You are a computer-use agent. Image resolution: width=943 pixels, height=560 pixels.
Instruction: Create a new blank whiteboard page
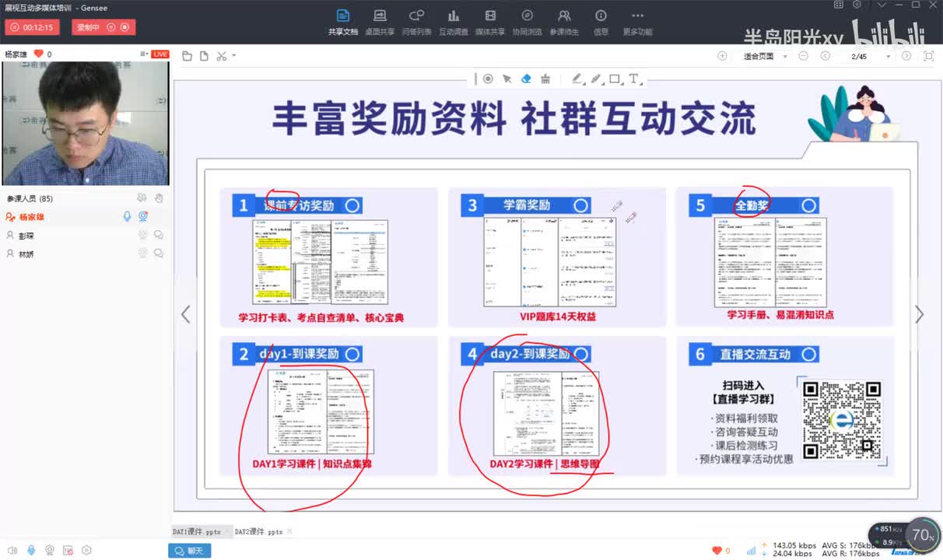204,55
